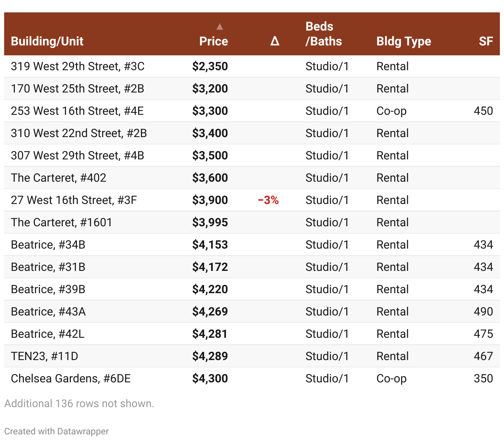Sort by the delta change column

[x=275, y=41]
